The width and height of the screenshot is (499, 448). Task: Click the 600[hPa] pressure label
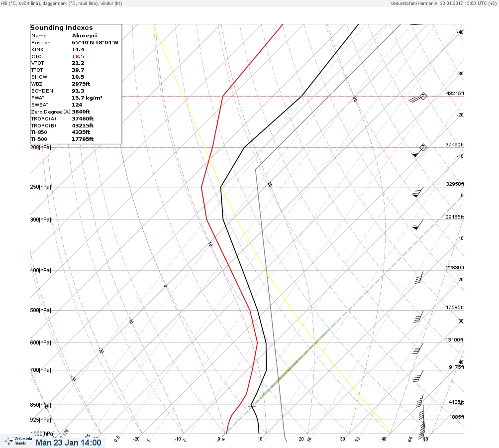(40, 342)
